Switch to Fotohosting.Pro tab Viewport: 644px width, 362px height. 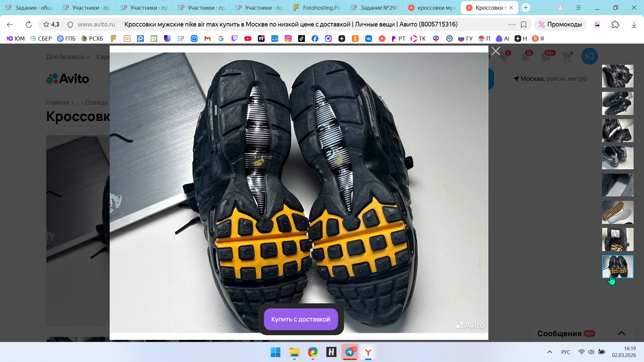click(x=317, y=8)
